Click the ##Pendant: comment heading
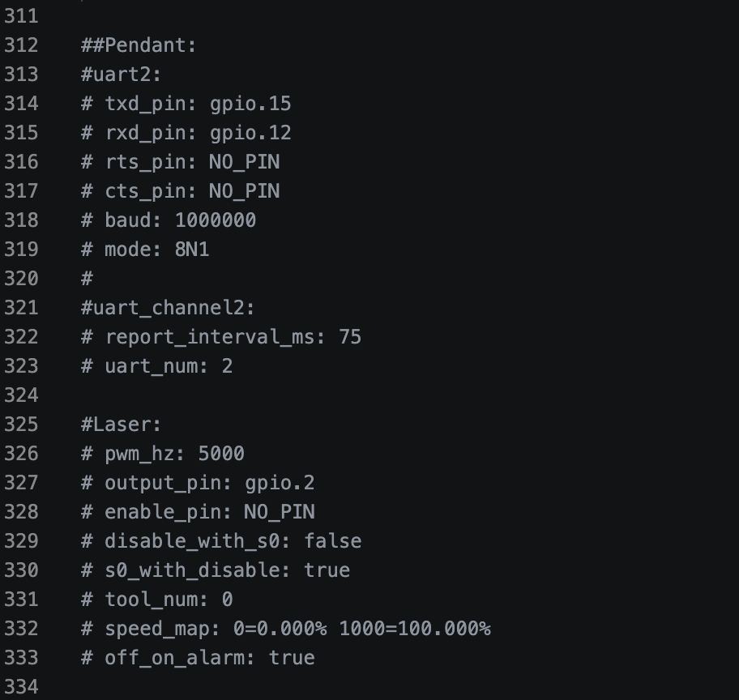 (139, 45)
